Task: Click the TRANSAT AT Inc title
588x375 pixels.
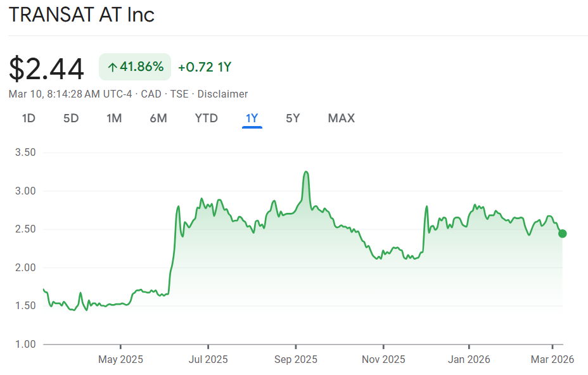Action: (x=82, y=15)
